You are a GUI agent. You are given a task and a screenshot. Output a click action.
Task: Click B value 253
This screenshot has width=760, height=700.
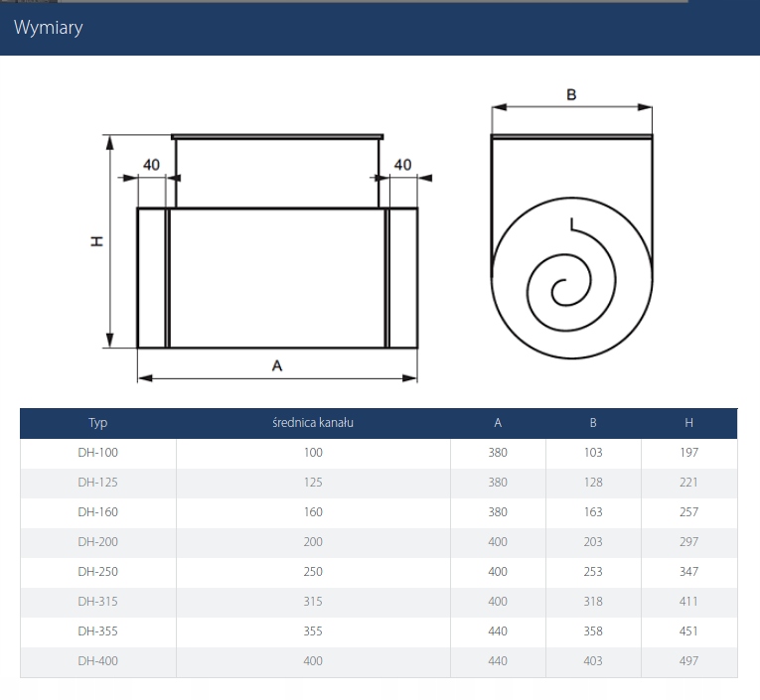pyautogui.click(x=593, y=572)
